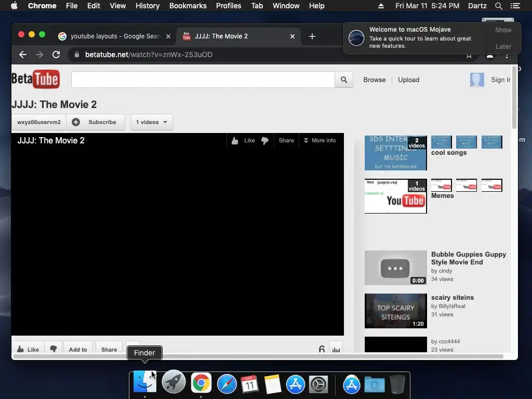Open the Apple menu
Image resolution: width=532 pixels, height=399 pixels.
pos(14,6)
